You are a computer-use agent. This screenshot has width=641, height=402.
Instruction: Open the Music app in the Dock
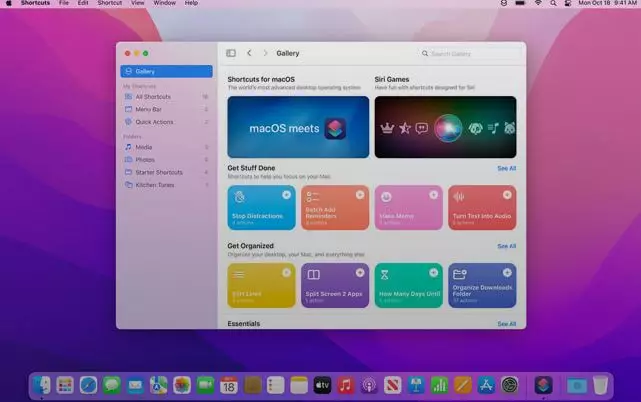click(x=345, y=384)
